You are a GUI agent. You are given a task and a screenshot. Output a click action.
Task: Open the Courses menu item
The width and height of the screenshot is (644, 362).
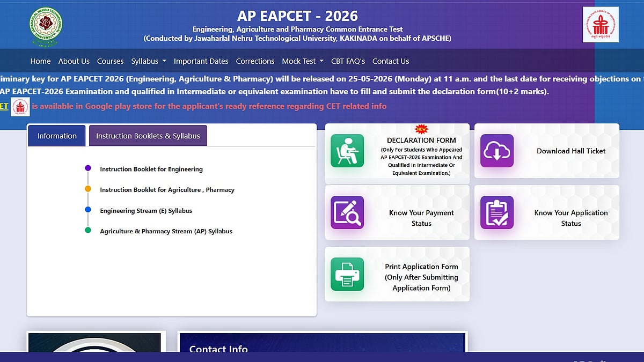pos(111,61)
